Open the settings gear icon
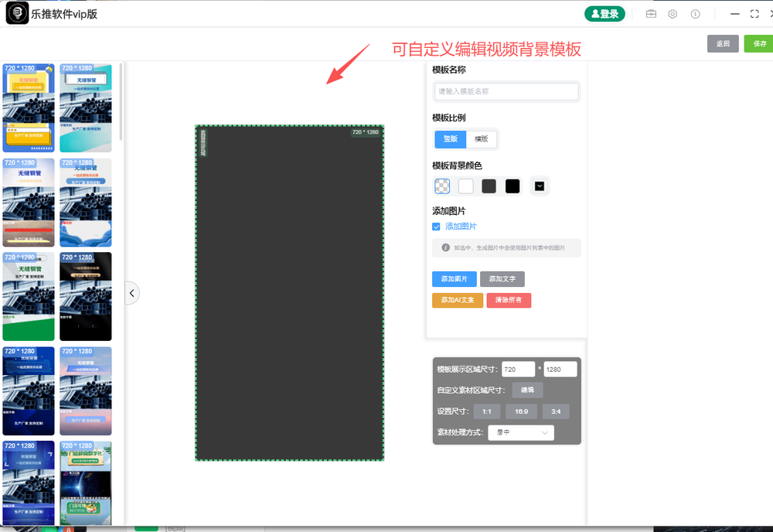The image size is (773, 532). [672, 13]
